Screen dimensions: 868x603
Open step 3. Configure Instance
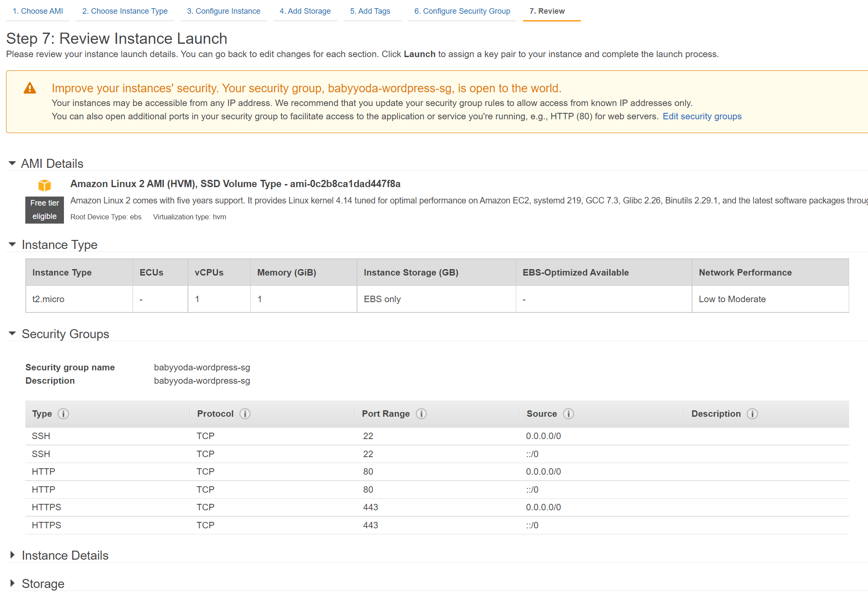[224, 11]
